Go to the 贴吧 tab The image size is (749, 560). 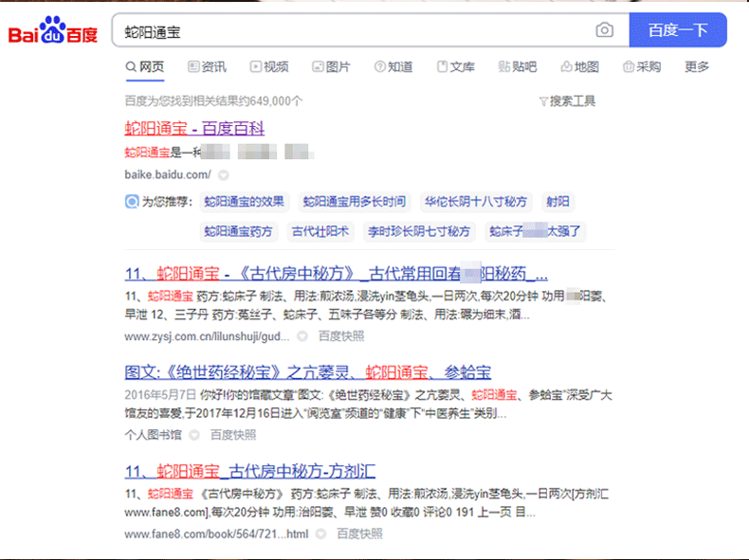[518, 67]
